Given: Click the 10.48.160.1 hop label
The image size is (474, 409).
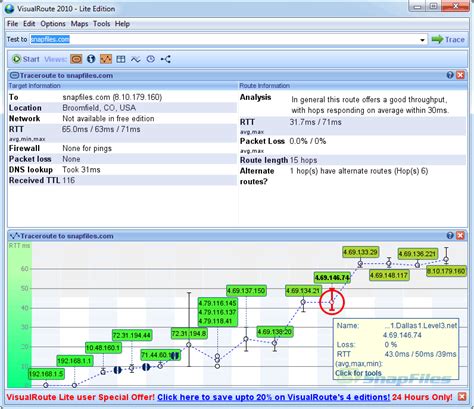Looking at the screenshot, I should click(x=103, y=348).
